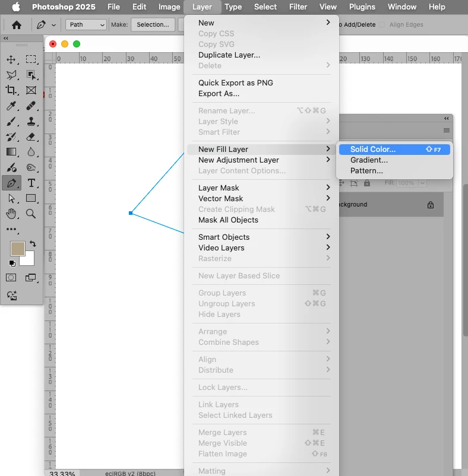This screenshot has width=468, height=476.
Task: Click the zoom level field 33.33%
Action: point(62,474)
